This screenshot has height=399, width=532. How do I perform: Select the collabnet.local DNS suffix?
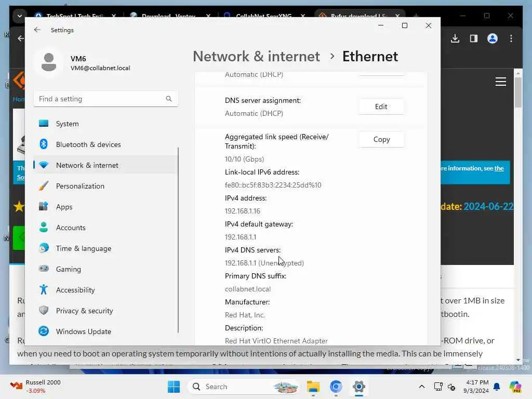click(248, 289)
